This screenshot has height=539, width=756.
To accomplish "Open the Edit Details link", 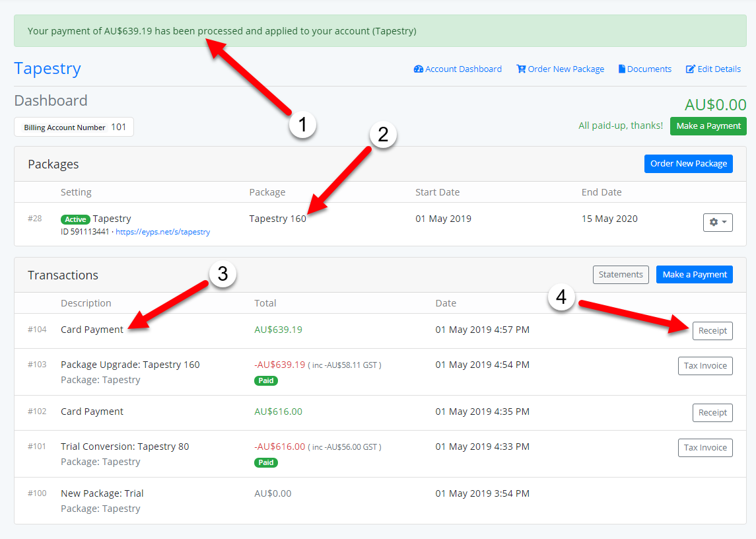I will pyautogui.click(x=714, y=69).
